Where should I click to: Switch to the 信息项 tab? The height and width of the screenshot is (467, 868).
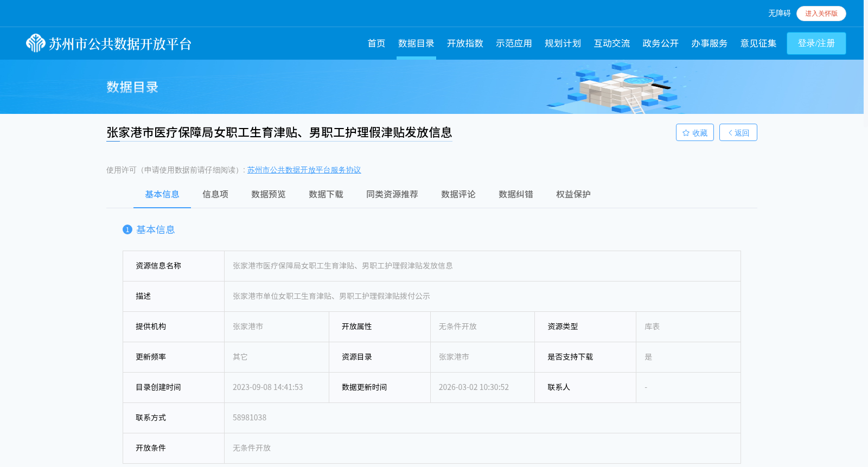(215, 194)
